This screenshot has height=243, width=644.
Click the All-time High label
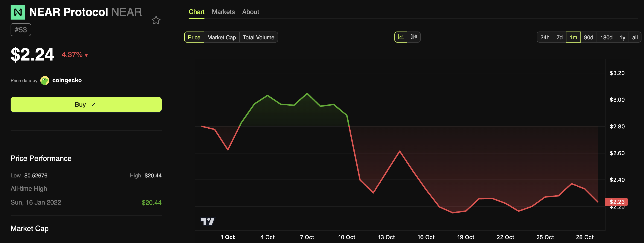click(x=29, y=188)
